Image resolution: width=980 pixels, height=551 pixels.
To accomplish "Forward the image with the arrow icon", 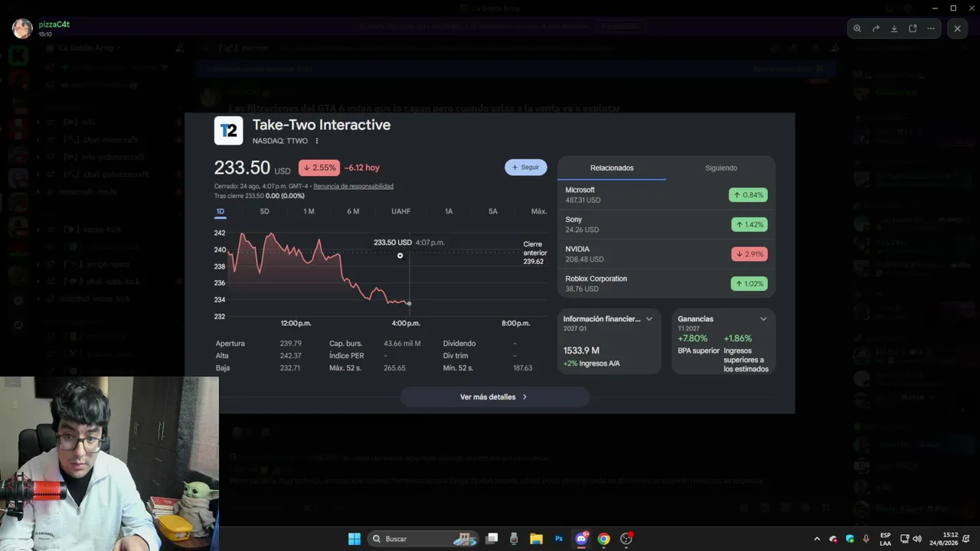I will pos(876,28).
